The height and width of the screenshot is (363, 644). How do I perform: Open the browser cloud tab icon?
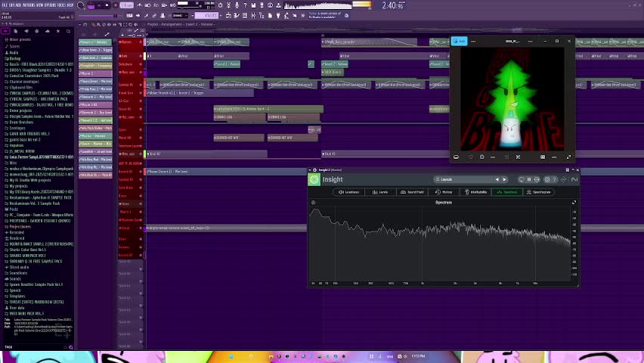pos(47,31)
